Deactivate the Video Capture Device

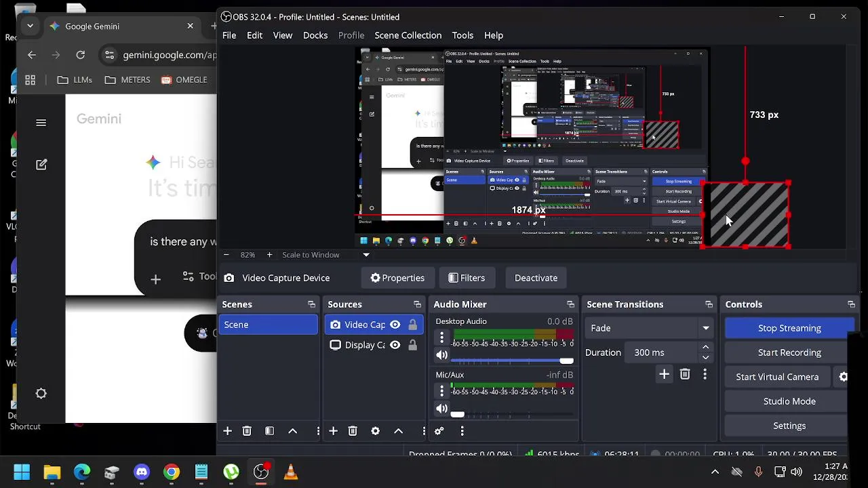[x=536, y=278]
